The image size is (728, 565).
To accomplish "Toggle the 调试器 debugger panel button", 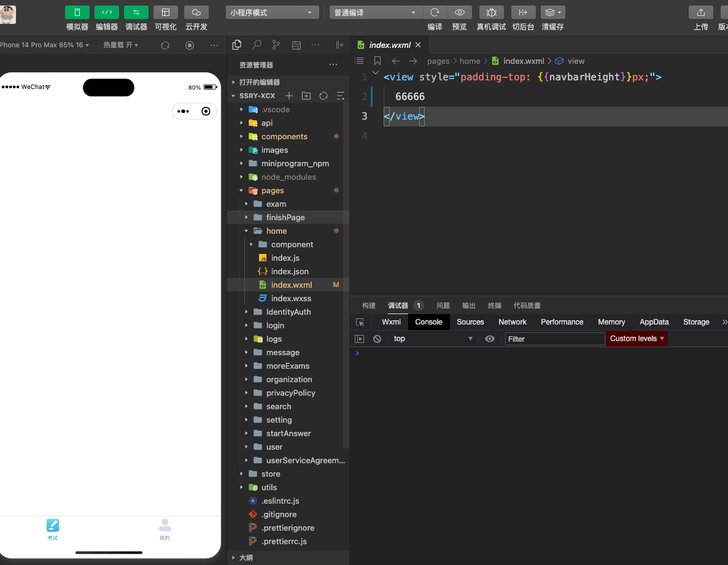I will coord(136,12).
